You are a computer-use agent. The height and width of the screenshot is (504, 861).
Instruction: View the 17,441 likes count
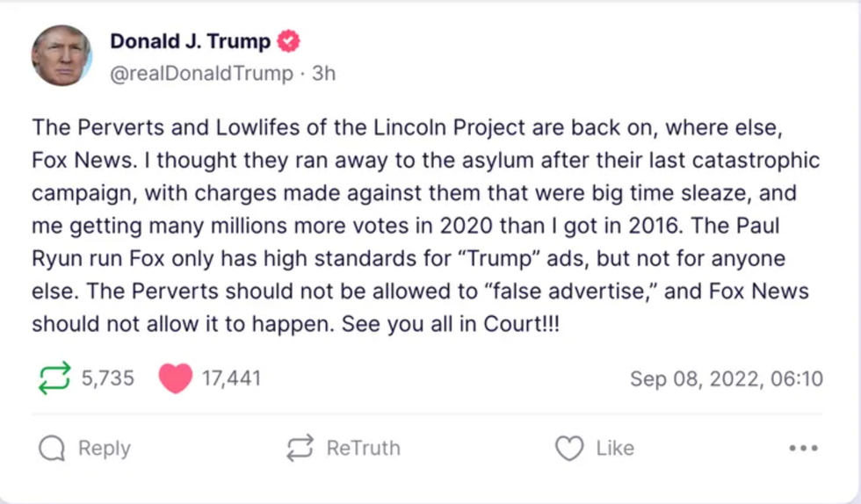pos(231,378)
